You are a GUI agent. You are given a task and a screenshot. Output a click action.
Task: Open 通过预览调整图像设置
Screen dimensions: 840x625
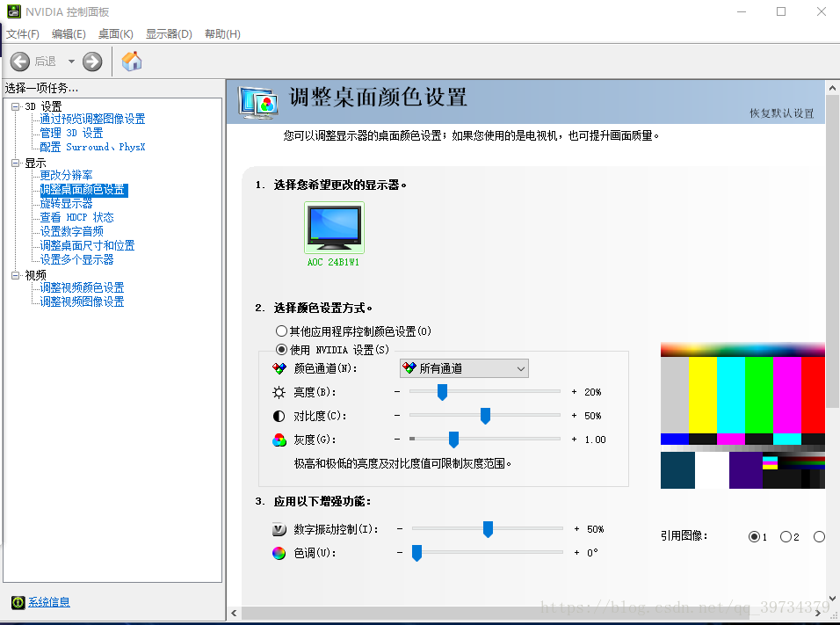tap(92, 119)
